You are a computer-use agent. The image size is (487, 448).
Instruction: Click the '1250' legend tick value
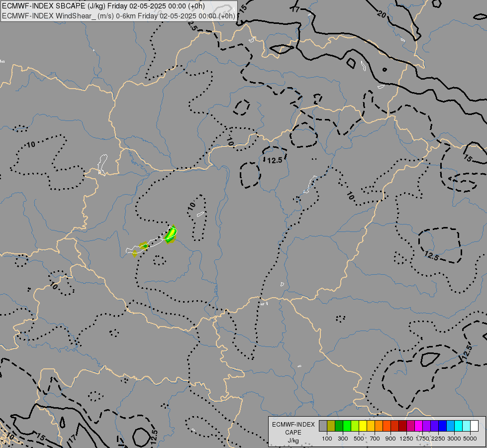406,439
